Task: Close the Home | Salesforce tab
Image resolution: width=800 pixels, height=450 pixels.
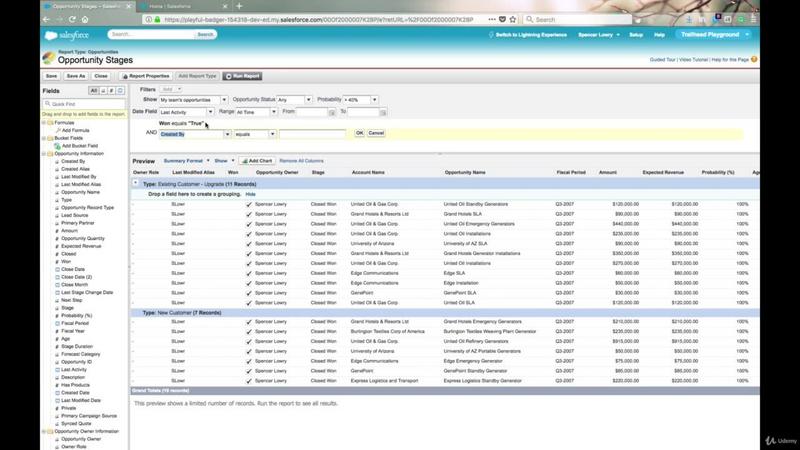Action: coord(225,6)
